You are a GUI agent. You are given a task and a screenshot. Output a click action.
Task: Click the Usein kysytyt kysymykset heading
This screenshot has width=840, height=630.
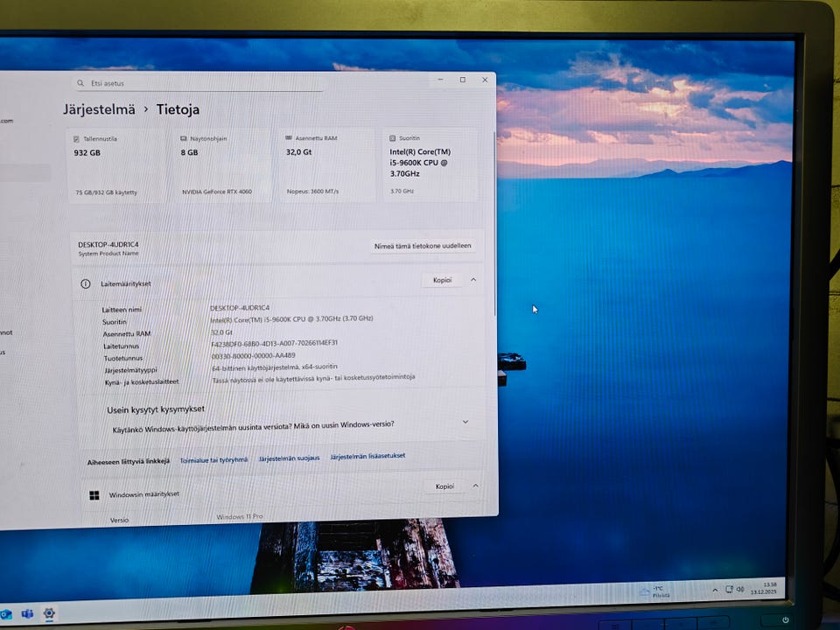pyautogui.click(x=156, y=409)
